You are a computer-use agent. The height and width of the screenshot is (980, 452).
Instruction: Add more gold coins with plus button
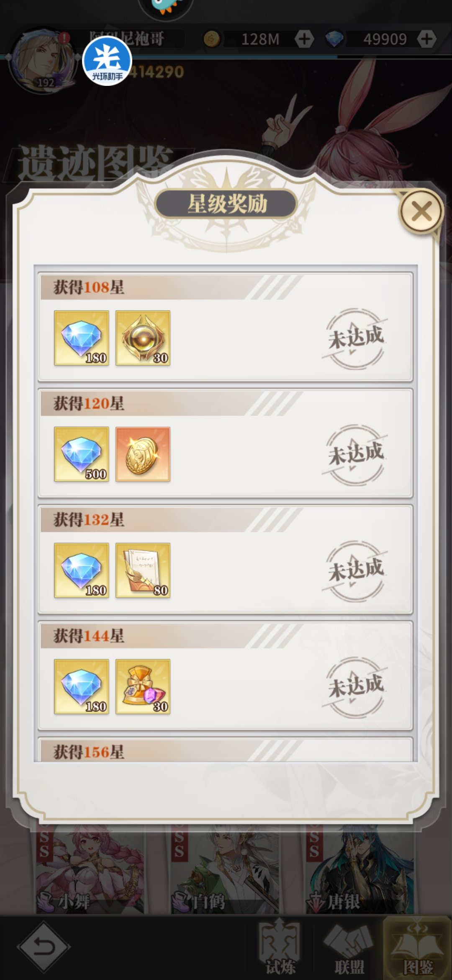point(304,39)
